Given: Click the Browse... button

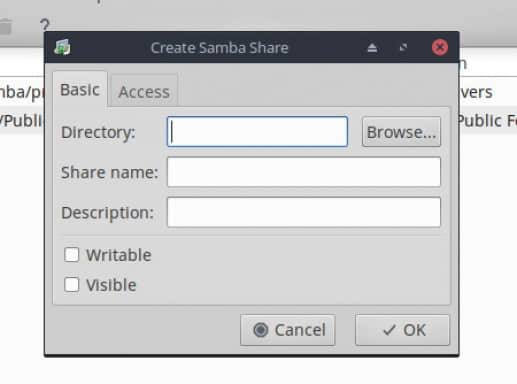Looking at the screenshot, I should coord(401,132).
